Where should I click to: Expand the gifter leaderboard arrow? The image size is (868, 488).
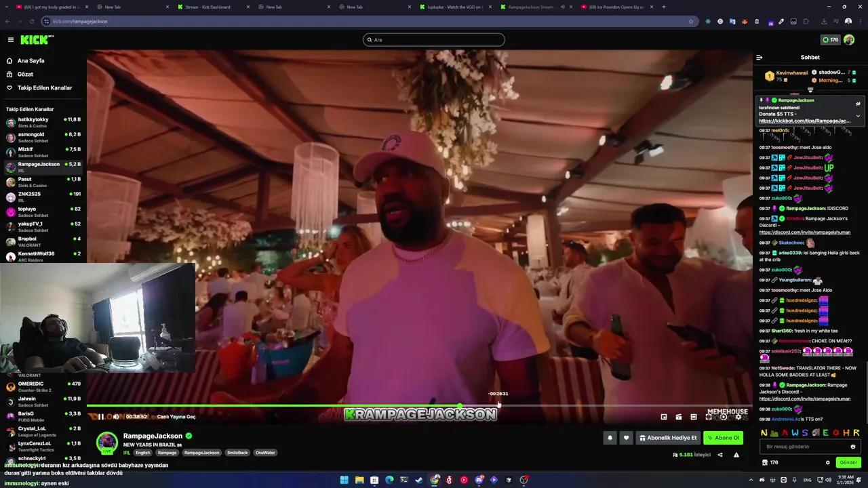(810, 90)
